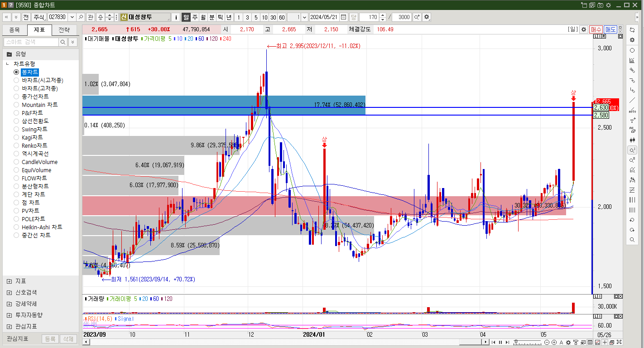
Task: Click the bar count field showing 170
Action: pyautogui.click(x=369, y=17)
